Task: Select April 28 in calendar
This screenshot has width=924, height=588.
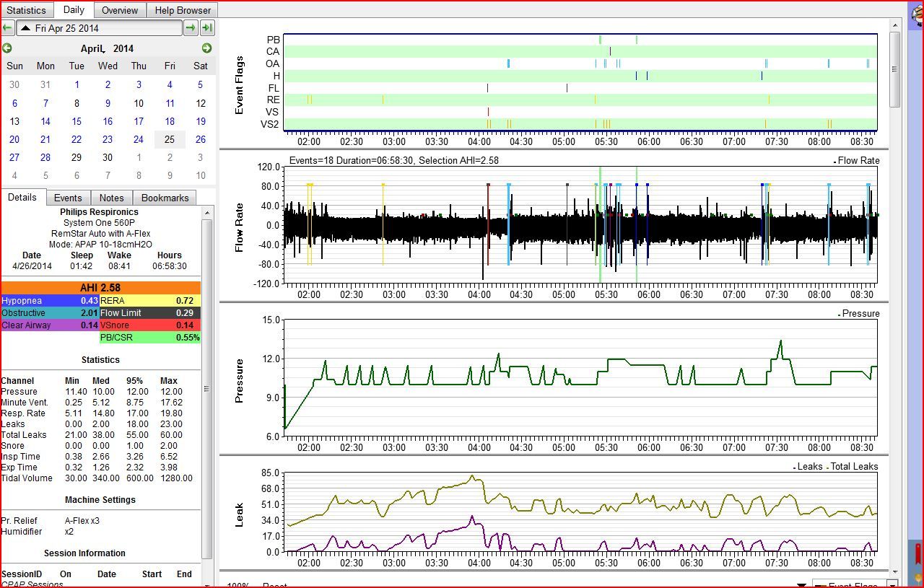Action: point(45,157)
